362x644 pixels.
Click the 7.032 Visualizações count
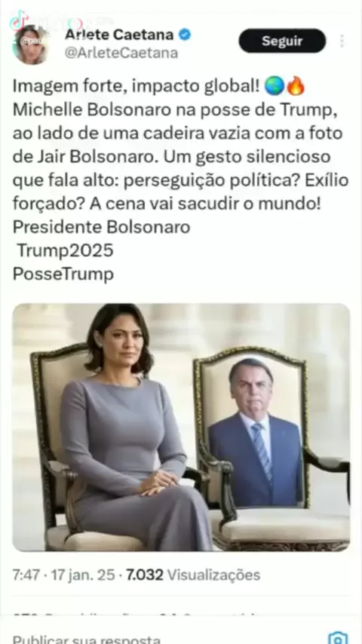(193, 575)
